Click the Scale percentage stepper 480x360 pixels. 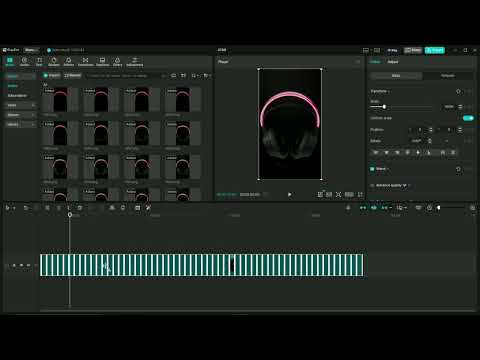[460, 107]
